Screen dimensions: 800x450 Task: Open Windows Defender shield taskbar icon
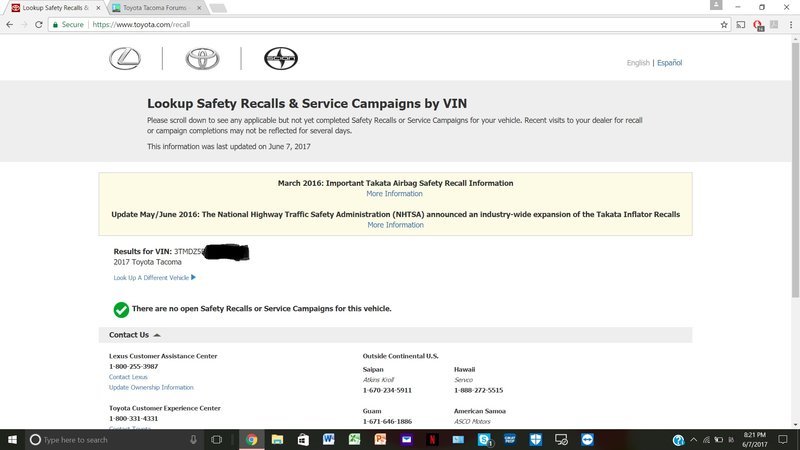click(535, 439)
